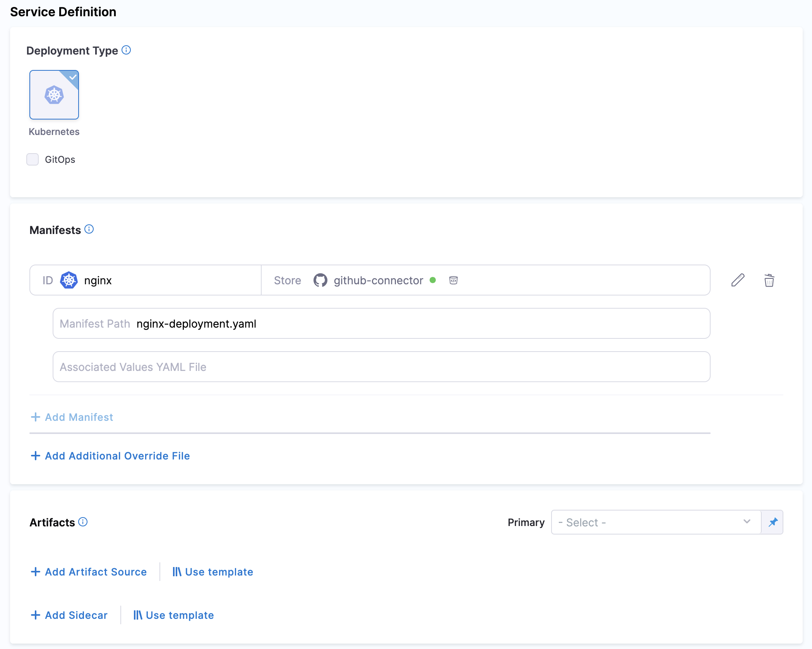812x649 pixels.
Task: Click the Associated Values YAML File field
Action: pos(381,366)
